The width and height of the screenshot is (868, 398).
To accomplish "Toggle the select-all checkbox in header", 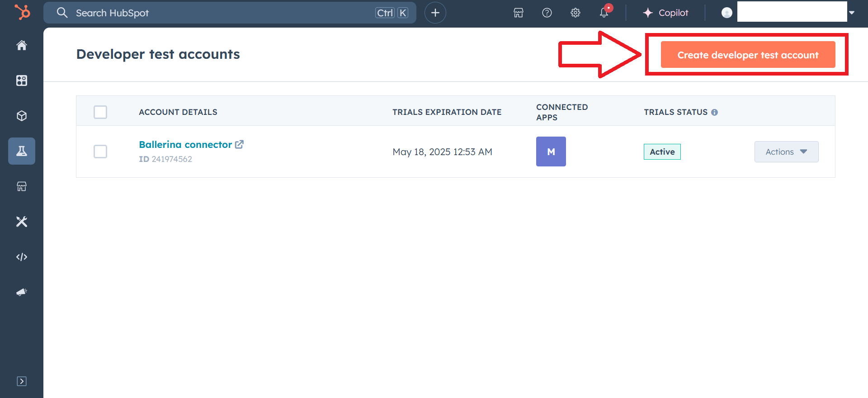I will (100, 112).
